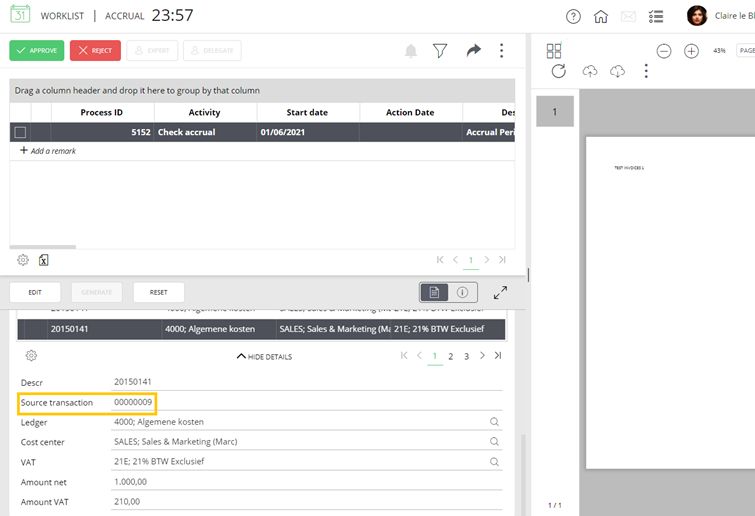Export grid to Excel icon
This screenshot has height=516, width=755.
pos(44,260)
